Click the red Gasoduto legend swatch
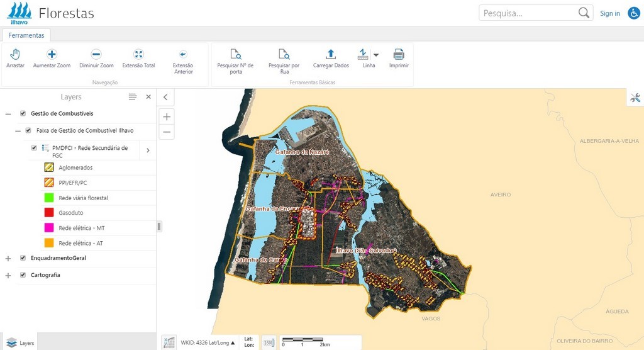The image size is (644, 350). 48,213
